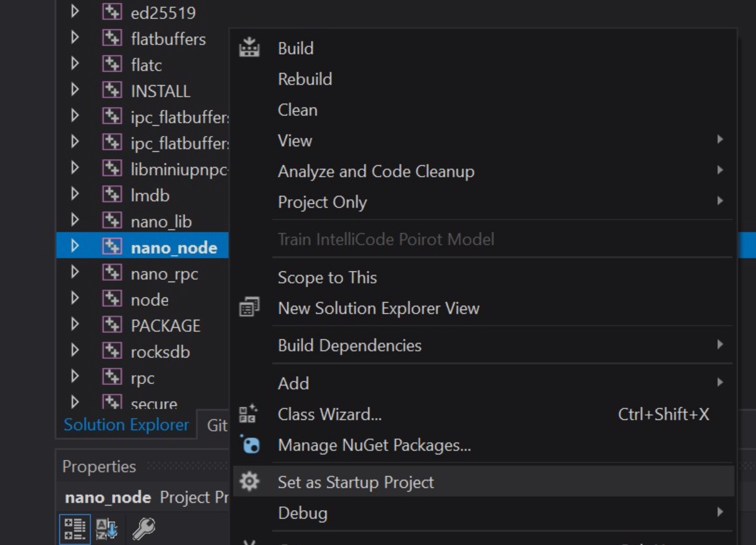Toggle Alphabetical sorting of properties

coord(106,529)
